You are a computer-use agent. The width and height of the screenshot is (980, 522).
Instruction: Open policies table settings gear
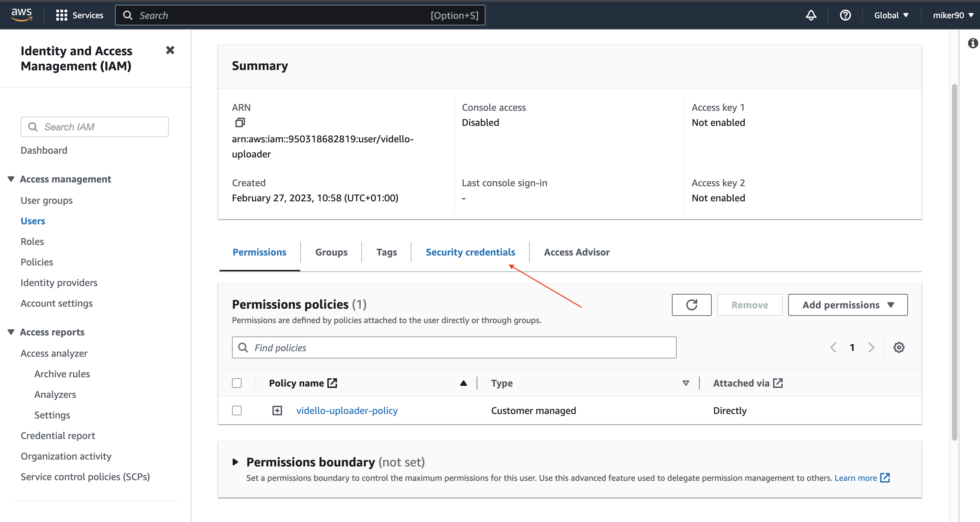[899, 347]
